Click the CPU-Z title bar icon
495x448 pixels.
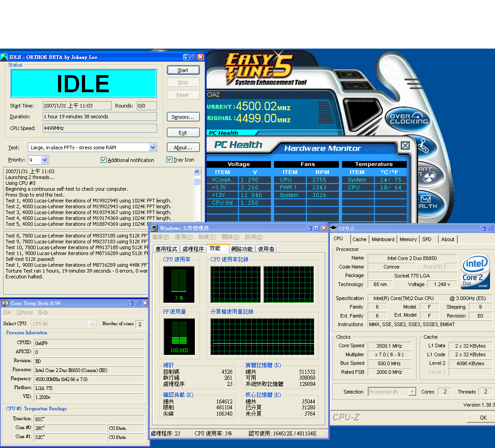tap(333, 228)
